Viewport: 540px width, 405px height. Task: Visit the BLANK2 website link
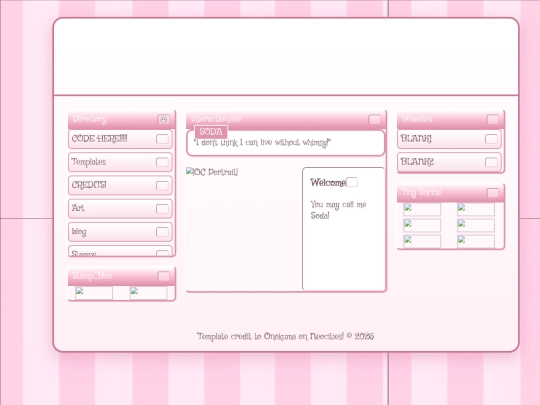pyautogui.click(x=449, y=162)
